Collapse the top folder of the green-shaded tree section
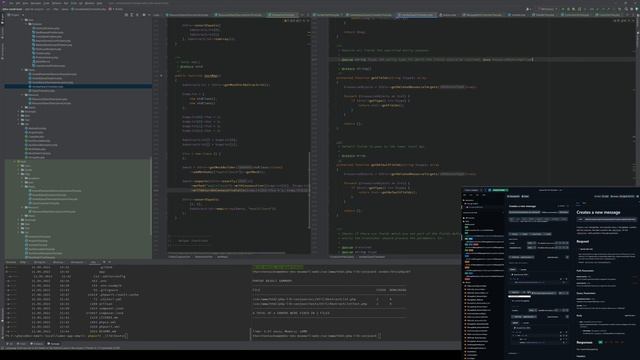 (15, 162)
